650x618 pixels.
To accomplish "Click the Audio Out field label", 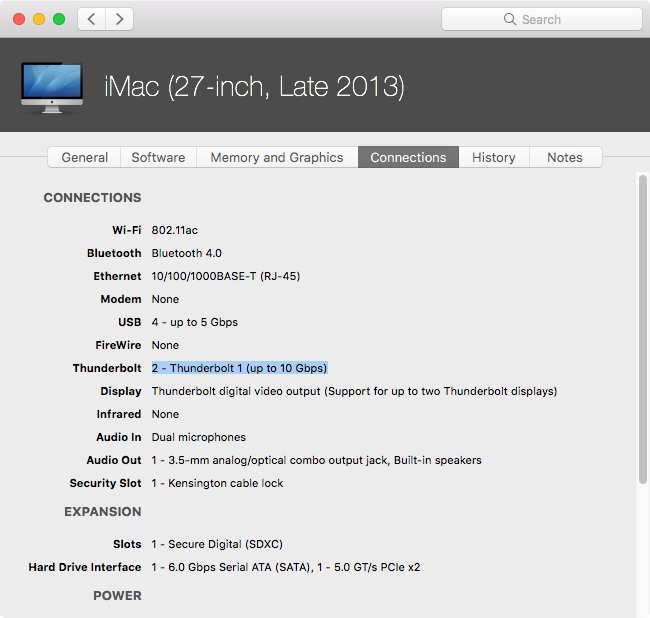I will point(114,460).
